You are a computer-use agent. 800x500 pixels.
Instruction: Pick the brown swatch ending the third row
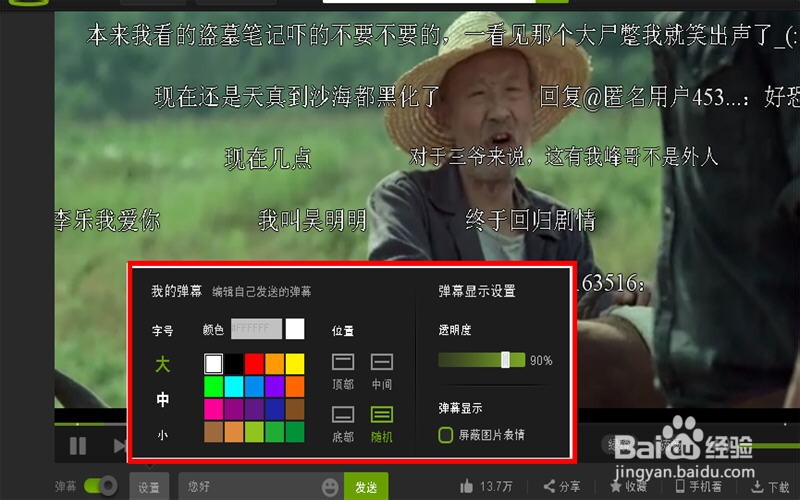295,409
